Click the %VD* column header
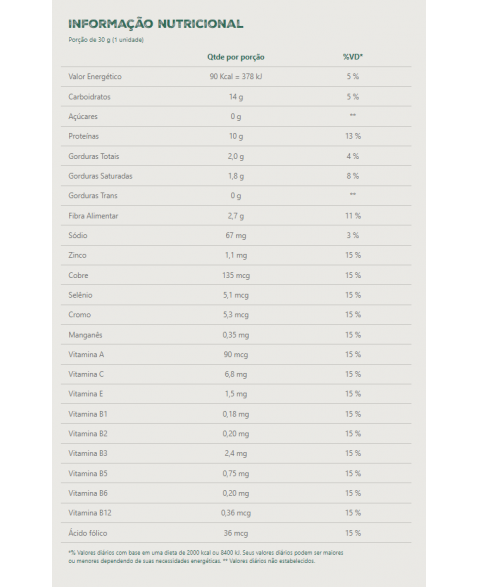478x587 pixels. click(353, 57)
